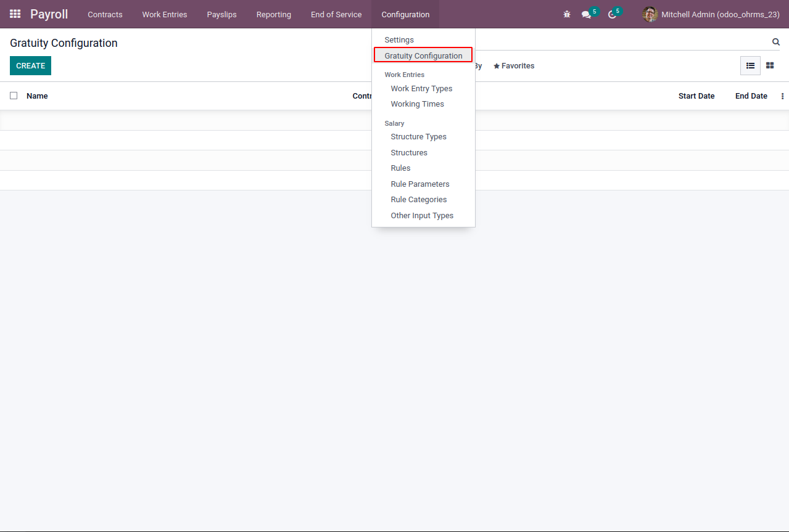Click the search magnifier icon
789x532 pixels.
(x=776, y=42)
